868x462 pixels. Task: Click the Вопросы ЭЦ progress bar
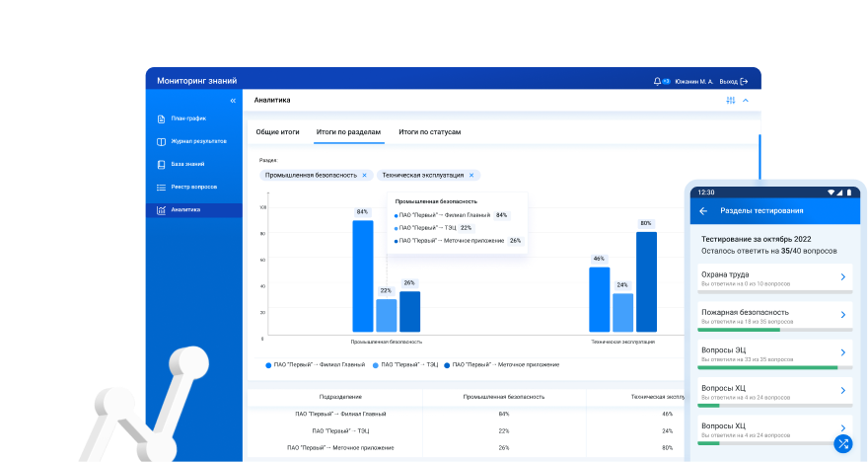[x=775, y=367]
